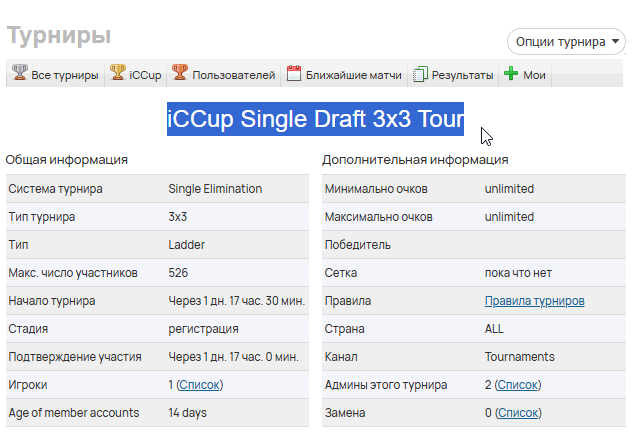Click the unlimited value for Минимально очков
This screenshot has width=644, height=439.
pos(509,189)
